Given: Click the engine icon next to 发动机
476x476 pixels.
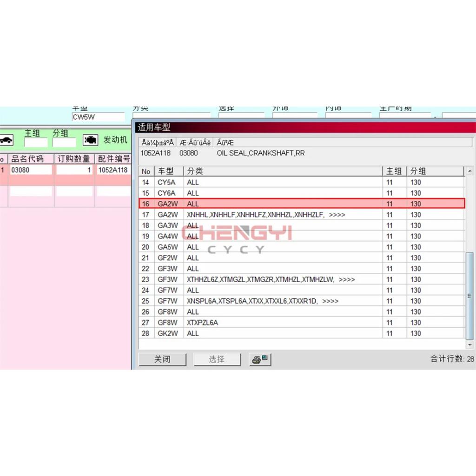Looking at the screenshot, I should pos(90,140).
